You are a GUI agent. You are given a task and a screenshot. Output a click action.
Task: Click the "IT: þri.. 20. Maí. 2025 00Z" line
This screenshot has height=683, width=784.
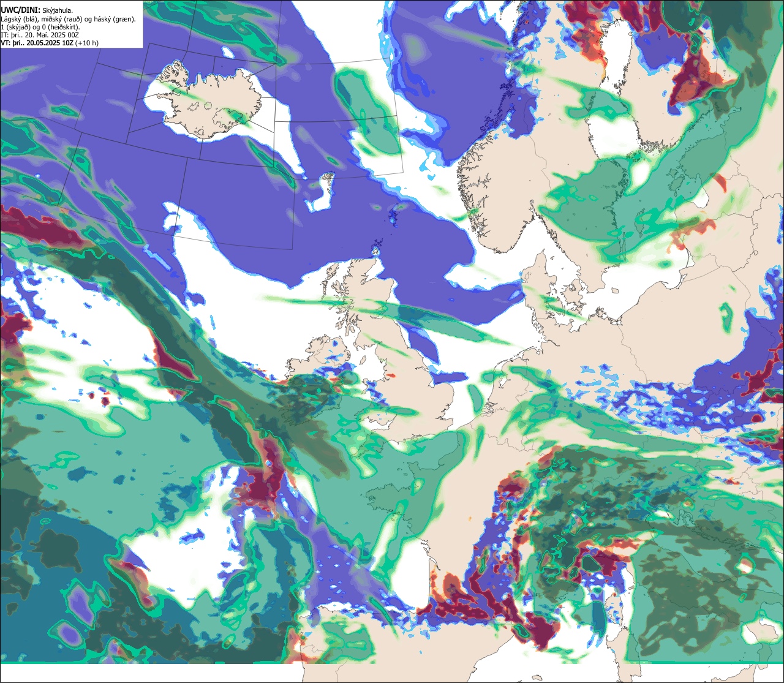[40, 35]
